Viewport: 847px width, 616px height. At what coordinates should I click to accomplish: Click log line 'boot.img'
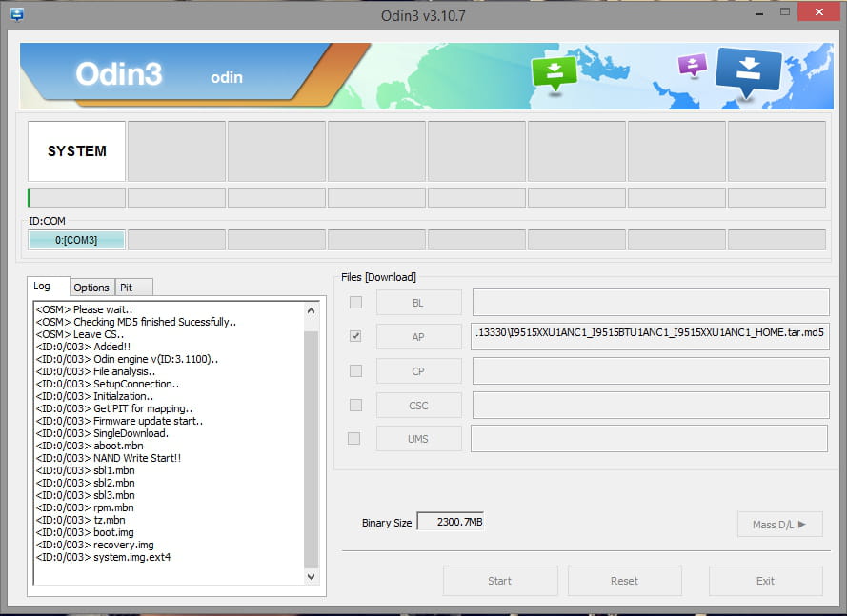coord(85,532)
